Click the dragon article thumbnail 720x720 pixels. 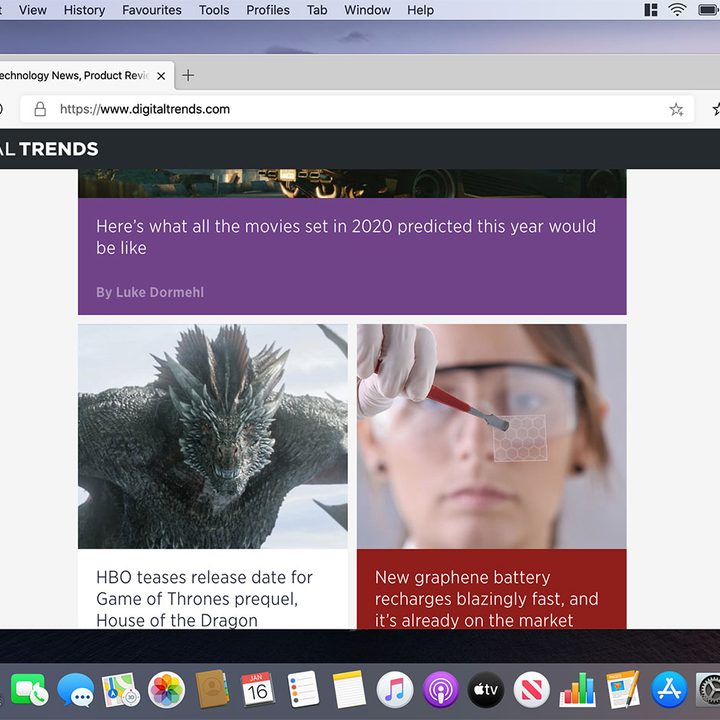(213, 436)
